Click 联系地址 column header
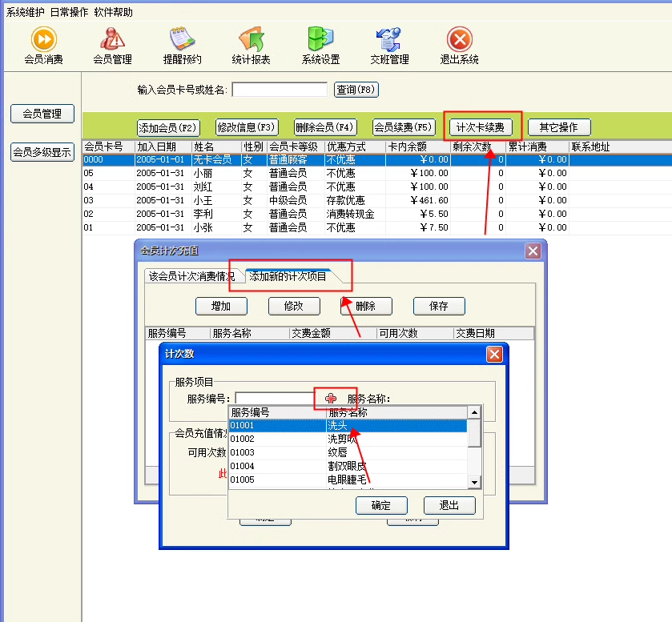The height and width of the screenshot is (622, 672). (621, 147)
